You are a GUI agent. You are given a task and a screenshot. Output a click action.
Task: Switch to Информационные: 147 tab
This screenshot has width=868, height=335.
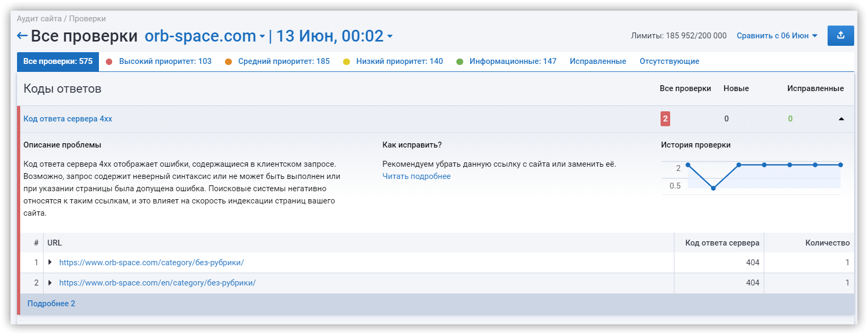pos(512,61)
